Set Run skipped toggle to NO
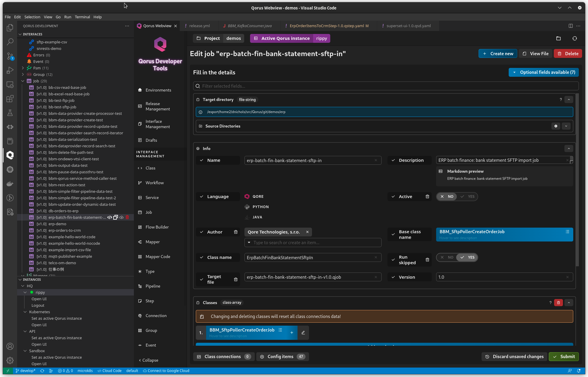Screen dimensions: 588x377 click(447, 257)
